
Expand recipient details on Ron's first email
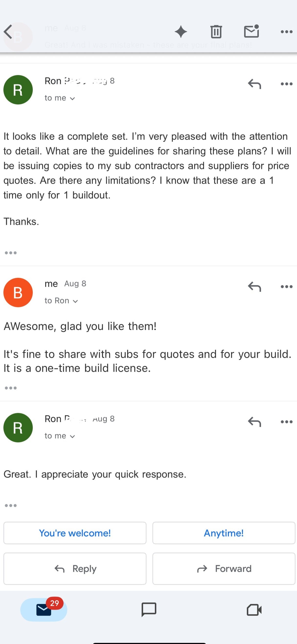60,98
